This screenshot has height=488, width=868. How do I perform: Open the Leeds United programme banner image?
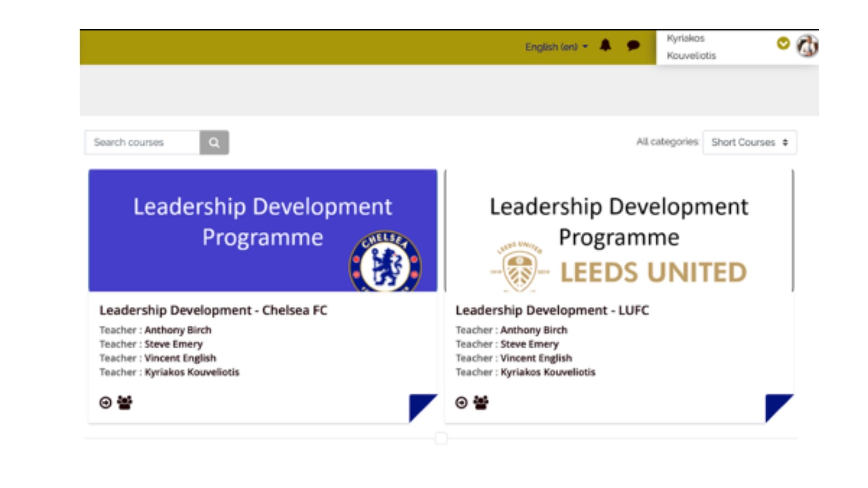tap(619, 230)
